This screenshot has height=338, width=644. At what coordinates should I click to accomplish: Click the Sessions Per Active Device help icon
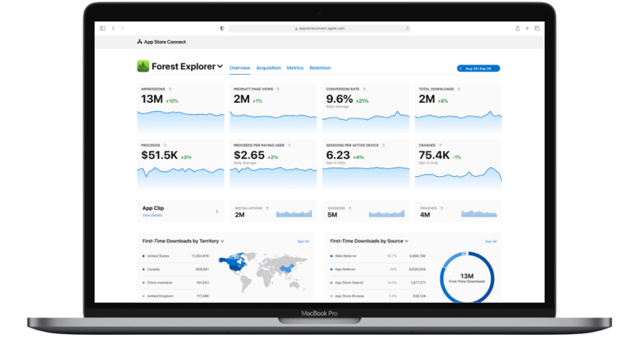pos(384,145)
